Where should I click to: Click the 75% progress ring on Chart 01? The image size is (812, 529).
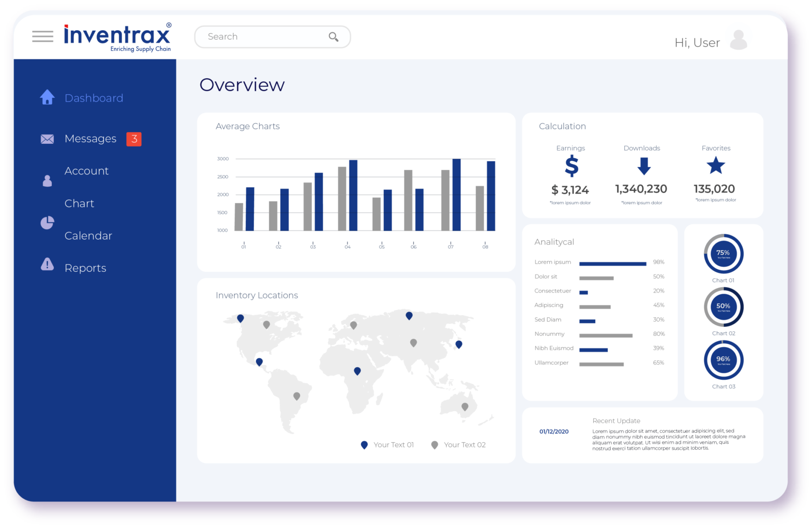pos(723,254)
